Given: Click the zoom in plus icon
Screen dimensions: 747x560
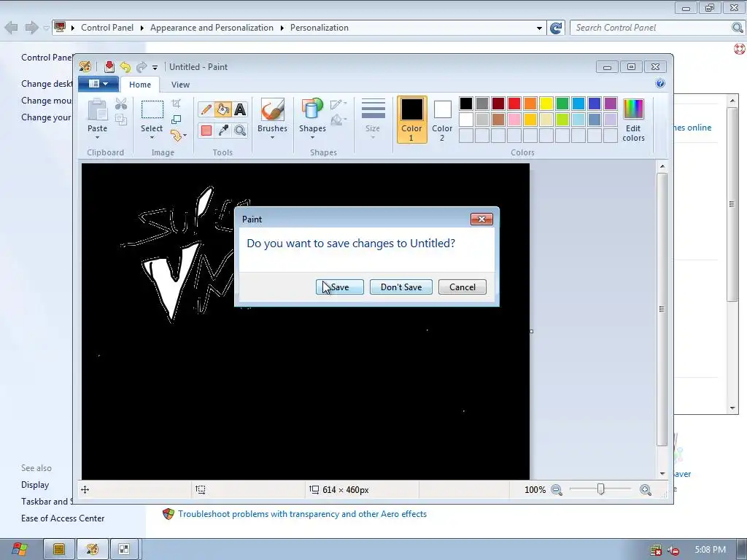Looking at the screenshot, I should pos(646,489).
